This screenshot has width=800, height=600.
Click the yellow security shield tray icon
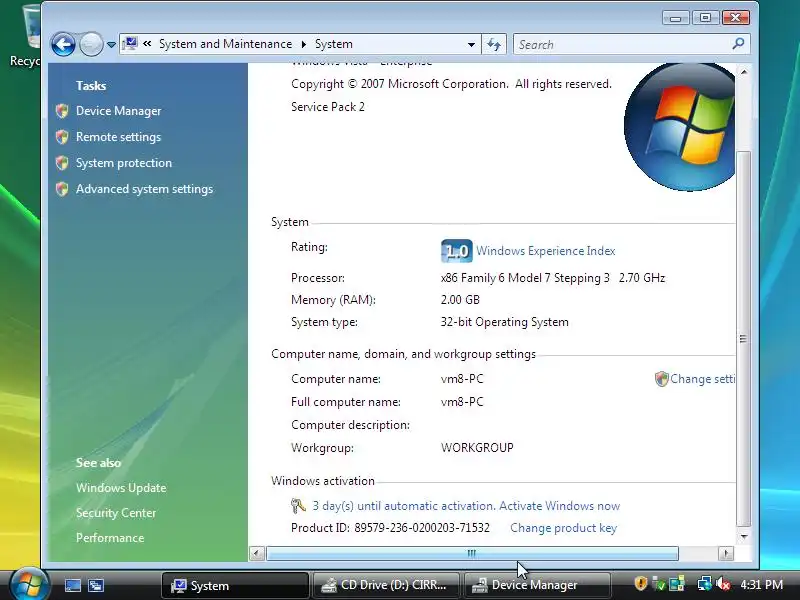[640, 583]
